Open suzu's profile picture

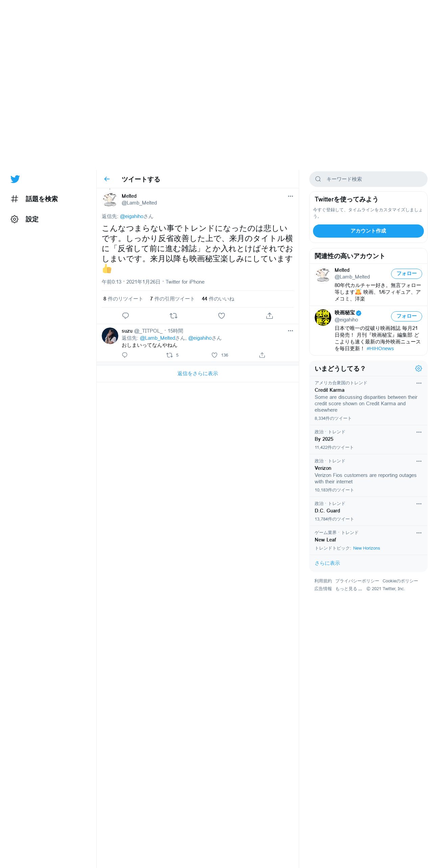(x=110, y=336)
